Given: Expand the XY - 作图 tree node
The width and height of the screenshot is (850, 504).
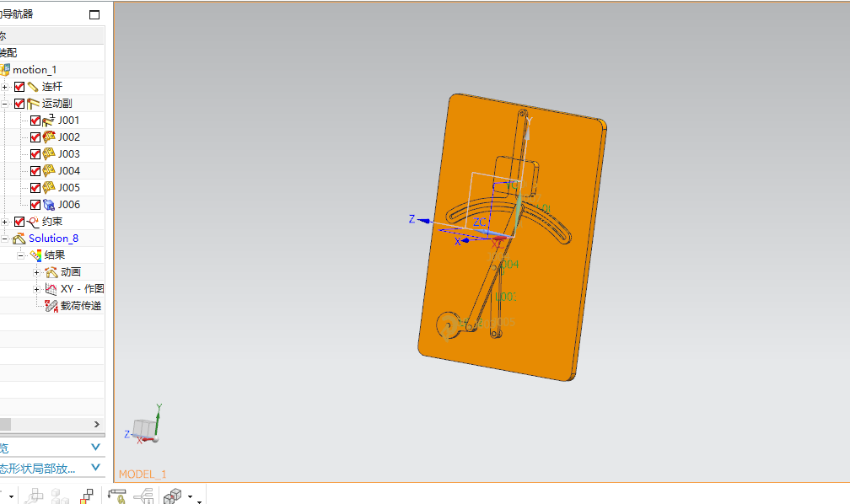Looking at the screenshot, I should tap(37, 289).
